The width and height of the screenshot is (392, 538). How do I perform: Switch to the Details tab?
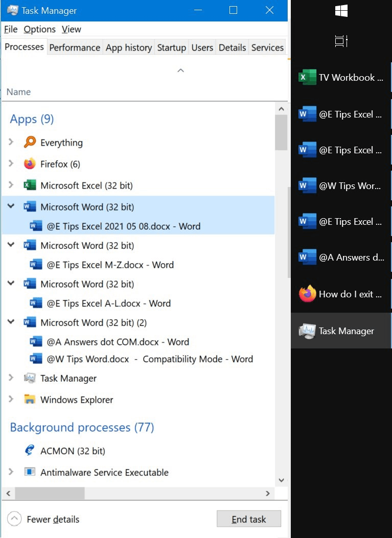click(233, 48)
